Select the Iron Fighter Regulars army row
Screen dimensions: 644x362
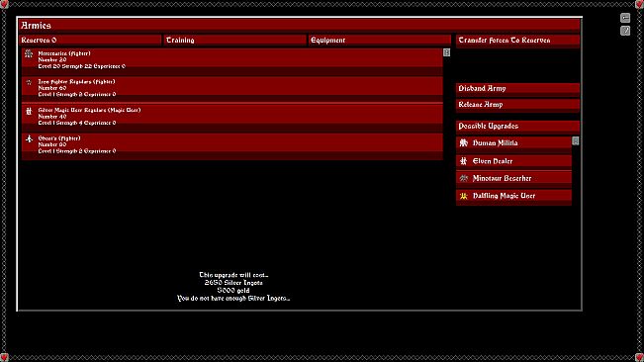232,88
